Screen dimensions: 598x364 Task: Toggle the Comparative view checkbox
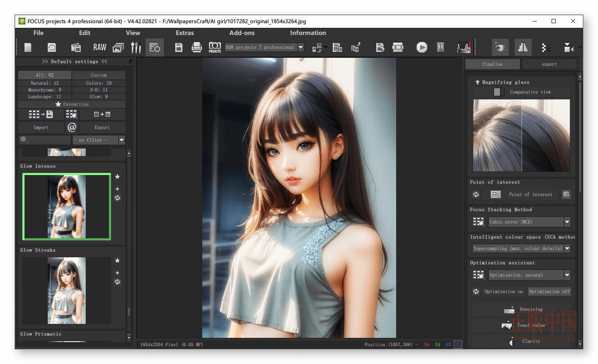coord(499,92)
